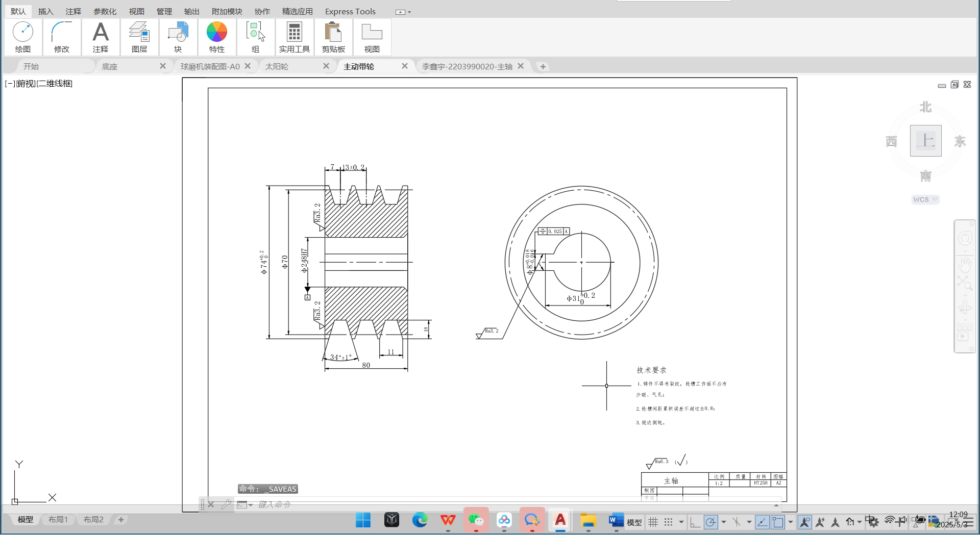Image resolution: width=980 pixels, height=535 pixels.
Task: Close the 底座 drawing tab
Action: click(163, 66)
